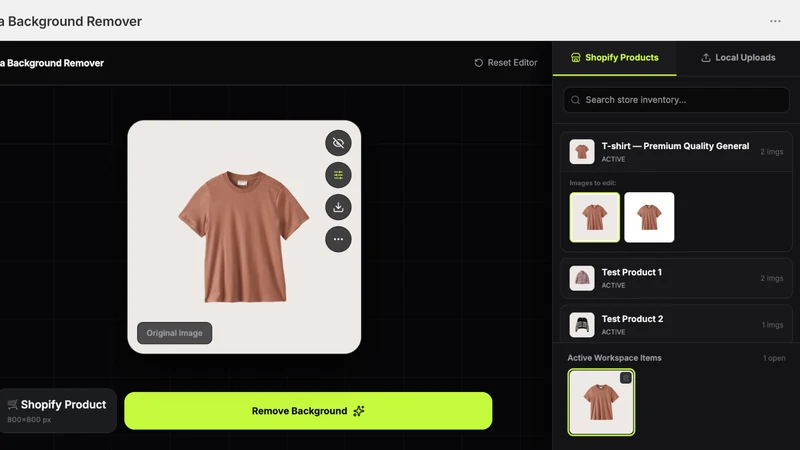The width and height of the screenshot is (800, 450).
Task: Click the "Images to edit:" label
Action: [593, 183]
